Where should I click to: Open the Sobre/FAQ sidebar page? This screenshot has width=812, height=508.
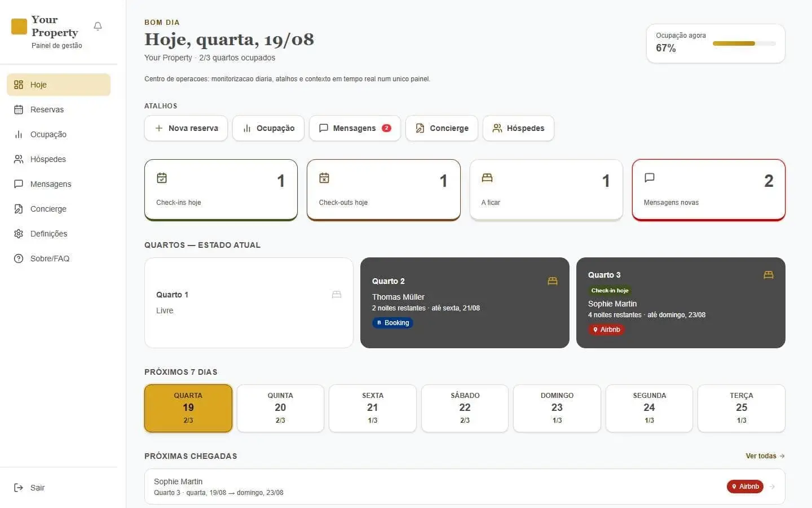[59, 259]
